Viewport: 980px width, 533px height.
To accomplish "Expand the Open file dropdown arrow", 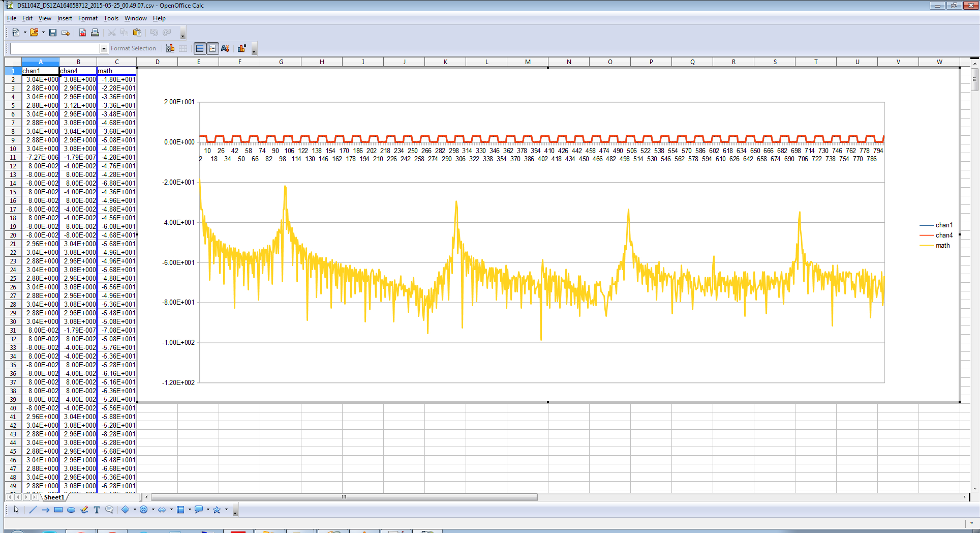I will (x=43, y=33).
